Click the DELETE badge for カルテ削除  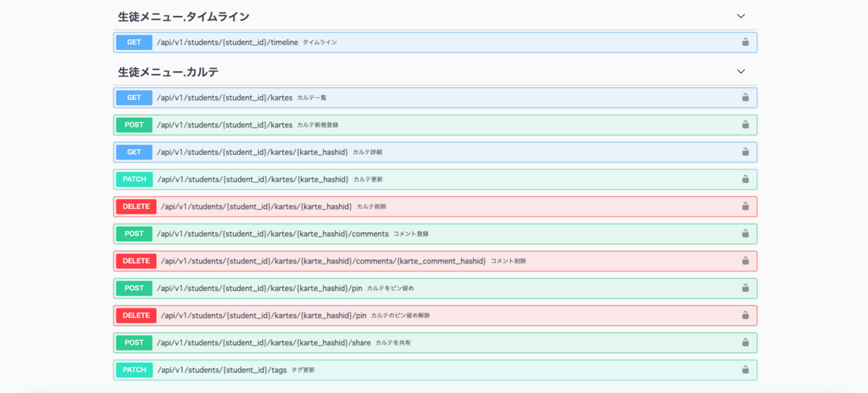[136, 206]
